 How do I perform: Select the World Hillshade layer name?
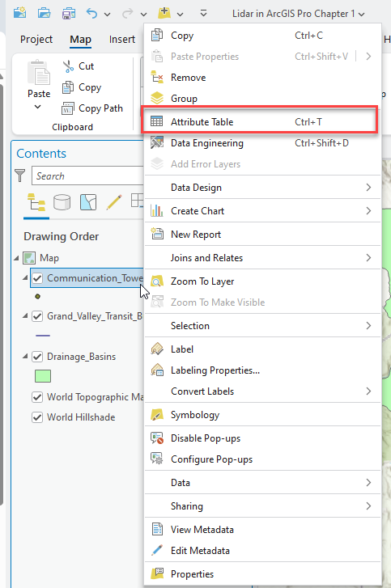pos(81,417)
